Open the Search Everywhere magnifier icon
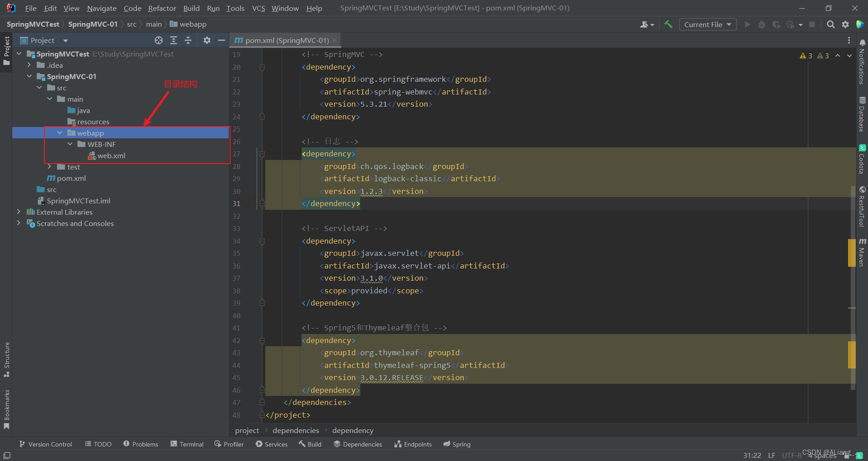 (830, 24)
